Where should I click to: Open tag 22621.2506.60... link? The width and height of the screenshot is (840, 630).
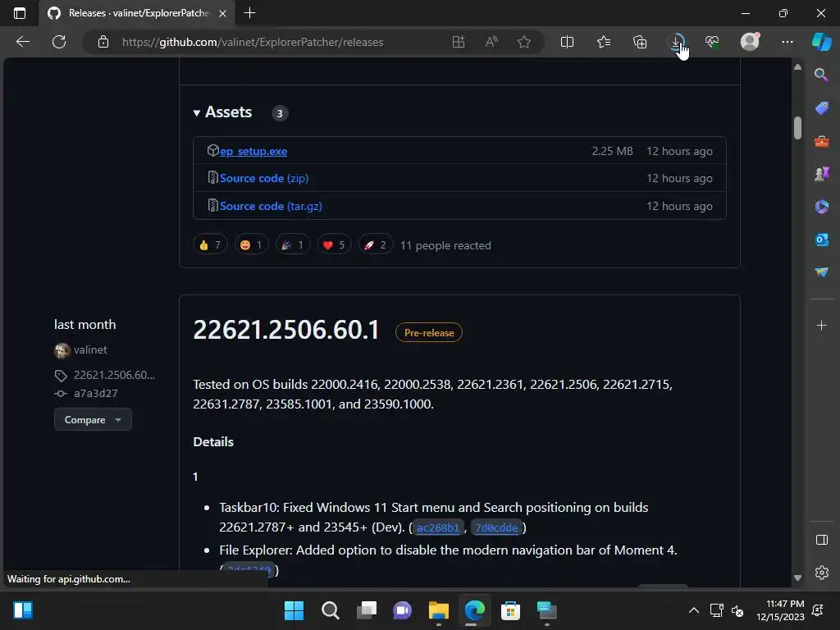coord(113,375)
